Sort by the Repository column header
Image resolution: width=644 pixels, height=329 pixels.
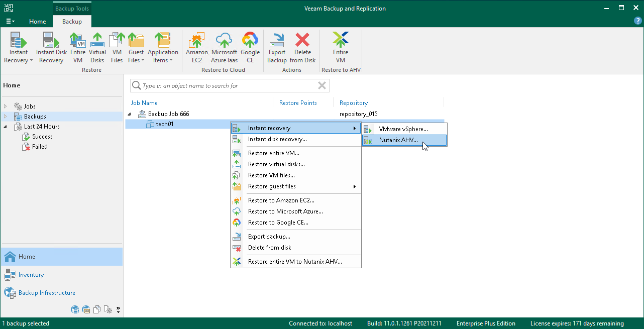pyautogui.click(x=354, y=103)
